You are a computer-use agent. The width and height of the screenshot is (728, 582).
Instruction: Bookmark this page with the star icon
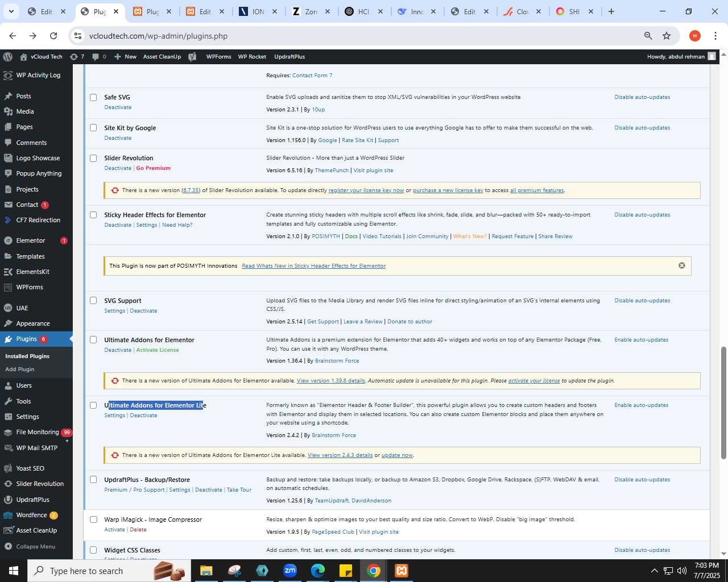(x=667, y=36)
